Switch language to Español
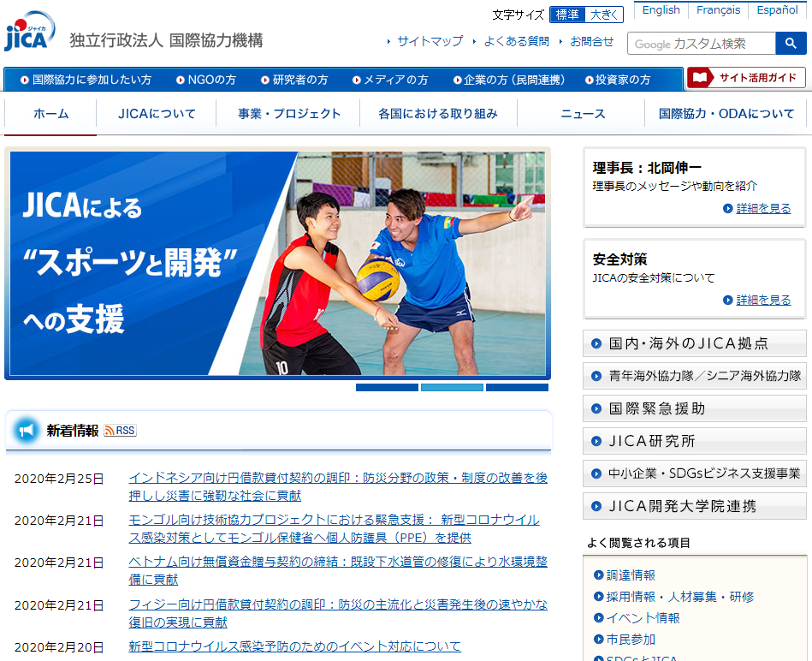 pos(777,9)
